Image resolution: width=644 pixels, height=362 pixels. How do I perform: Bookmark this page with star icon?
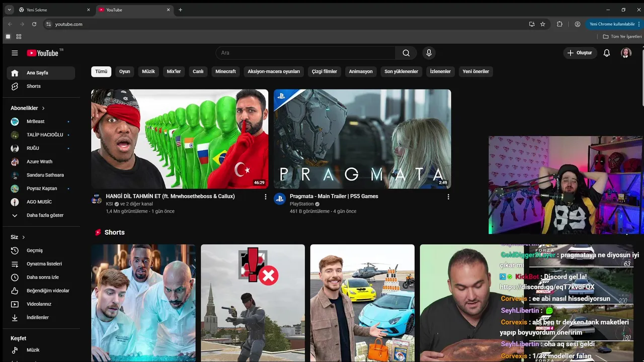coord(543,24)
